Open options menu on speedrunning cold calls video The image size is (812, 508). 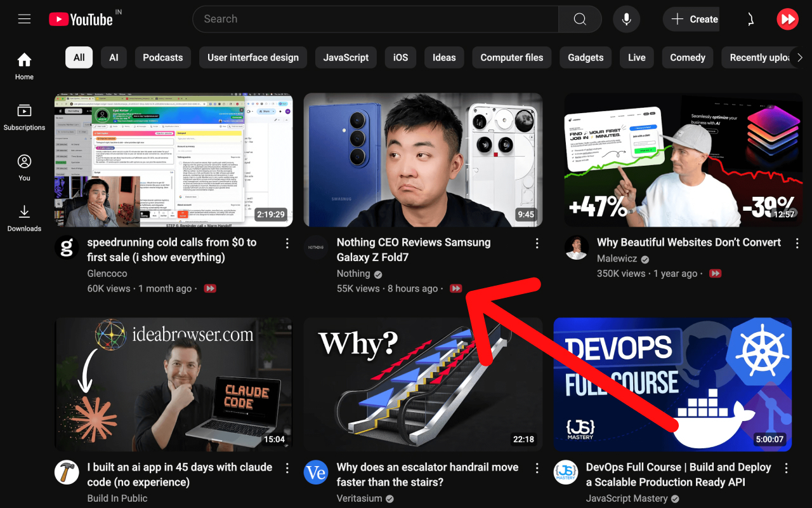pyautogui.click(x=287, y=243)
